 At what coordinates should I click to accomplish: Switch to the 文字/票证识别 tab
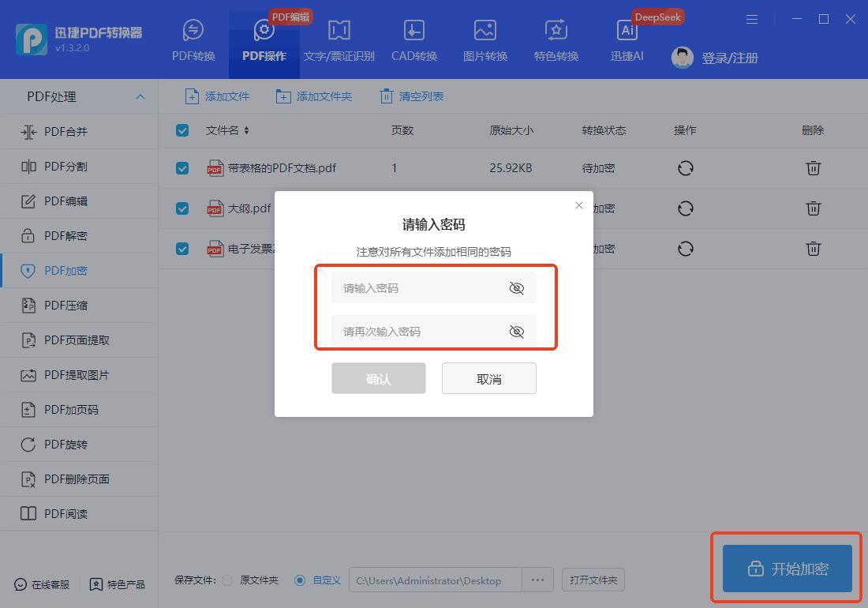pos(339,40)
